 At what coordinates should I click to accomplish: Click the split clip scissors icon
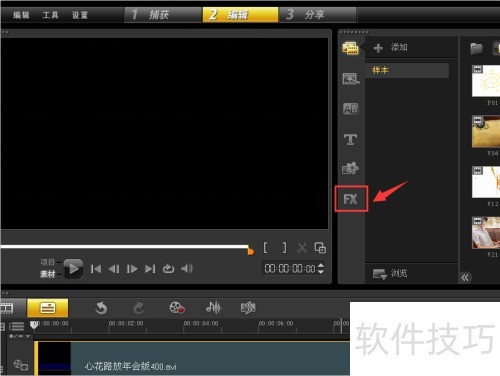coord(302,248)
